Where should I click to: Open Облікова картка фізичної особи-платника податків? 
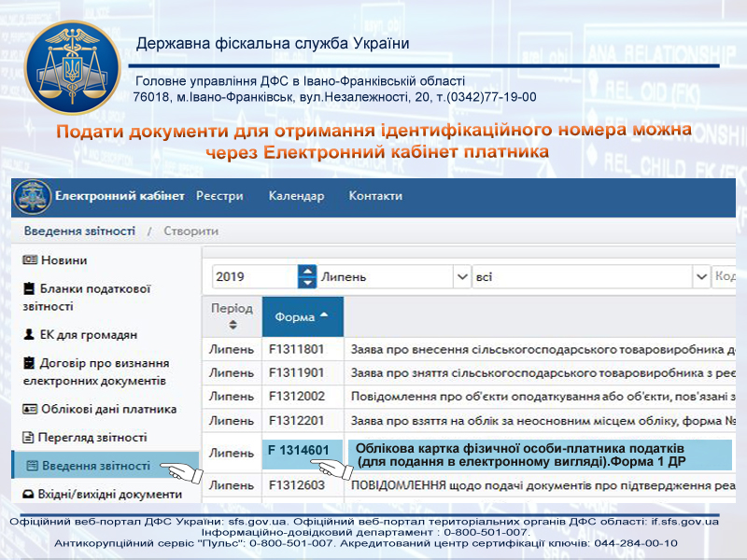pos(540,455)
